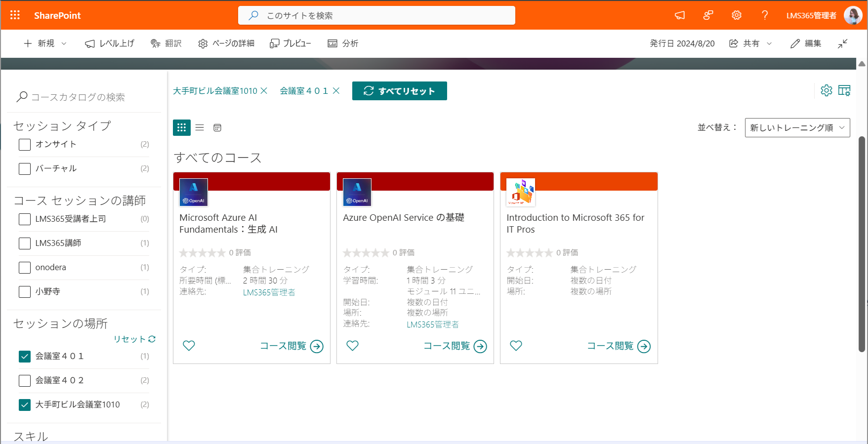This screenshot has width=868, height=444.
Task: Check the LMS365受講者上司 instructor filter
Action: click(x=25, y=219)
